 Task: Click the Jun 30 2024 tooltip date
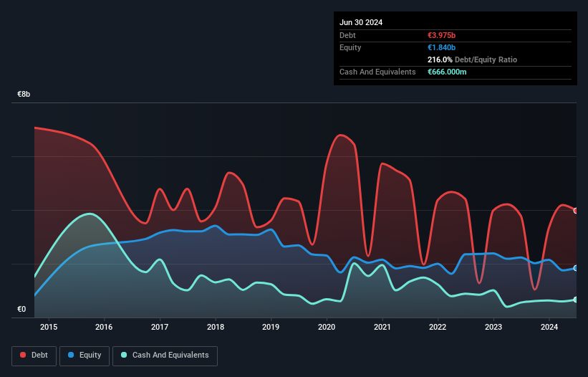(361, 22)
